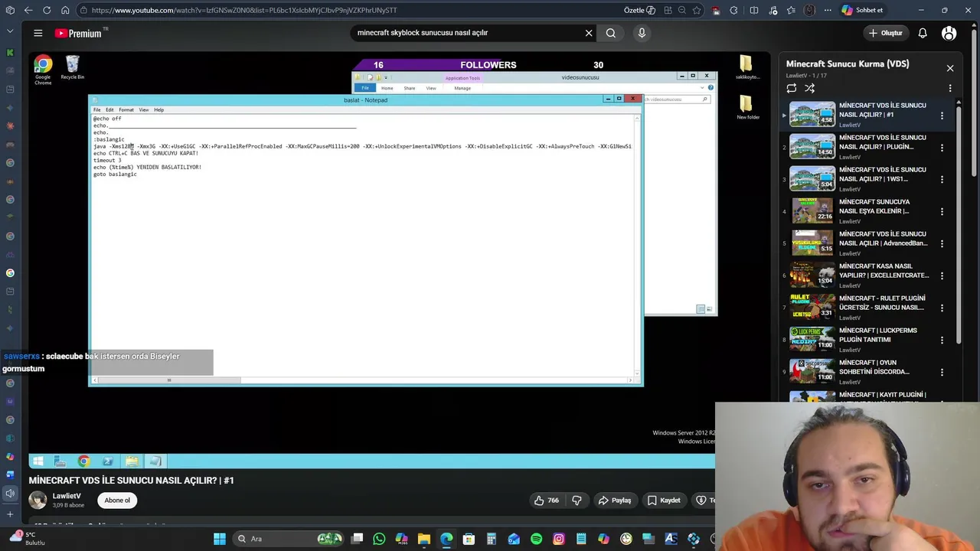Subscribe using the Abone ol button
980x551 pixels.
coord(117,500)
